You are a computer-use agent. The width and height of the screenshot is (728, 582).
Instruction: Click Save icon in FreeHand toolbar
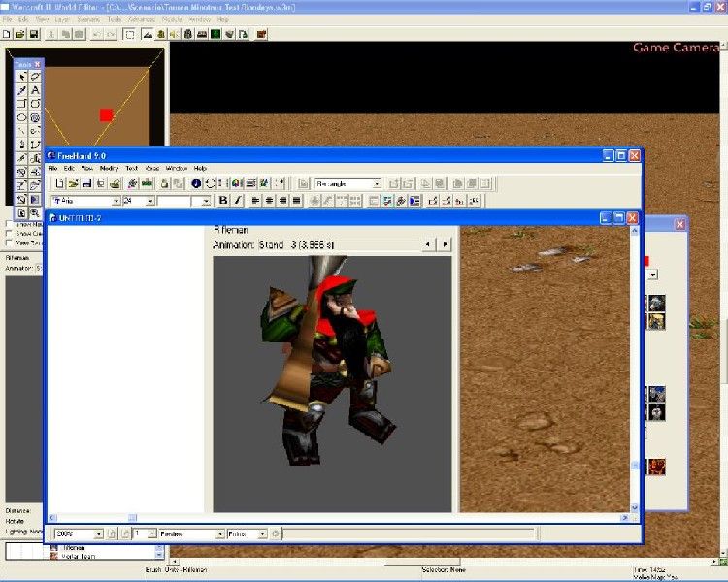click(86, 183)
